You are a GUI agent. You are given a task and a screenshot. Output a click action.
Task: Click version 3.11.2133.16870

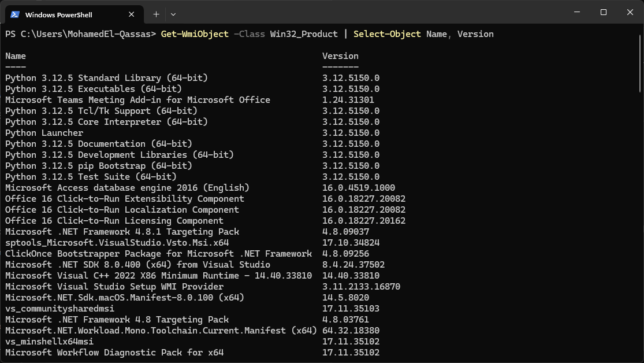361,287
